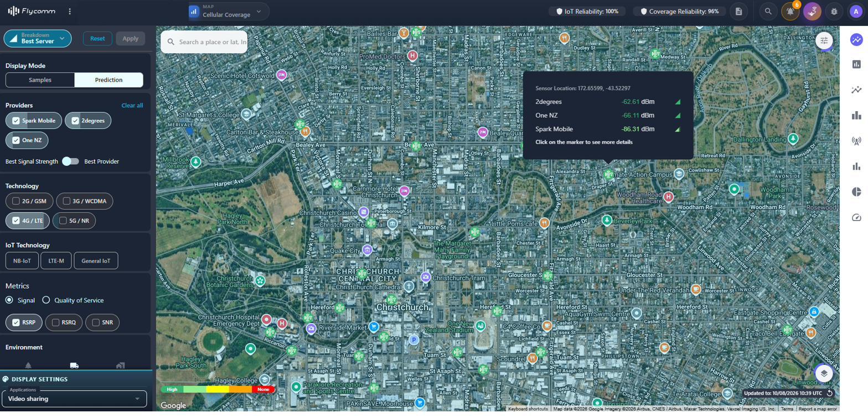Uncheck the Spark Mobile provider

33,121
